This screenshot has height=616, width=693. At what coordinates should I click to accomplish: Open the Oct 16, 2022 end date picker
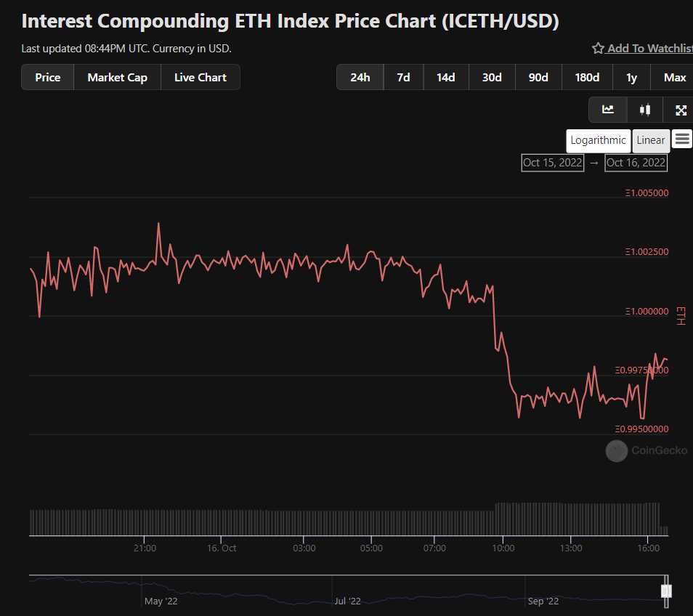[636, 163]
